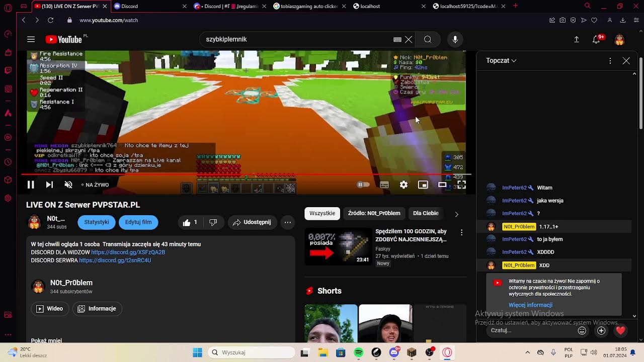This screenshot has height=362, width=644.
Task: Open video player settings gear
Action: tap(404, 185)
